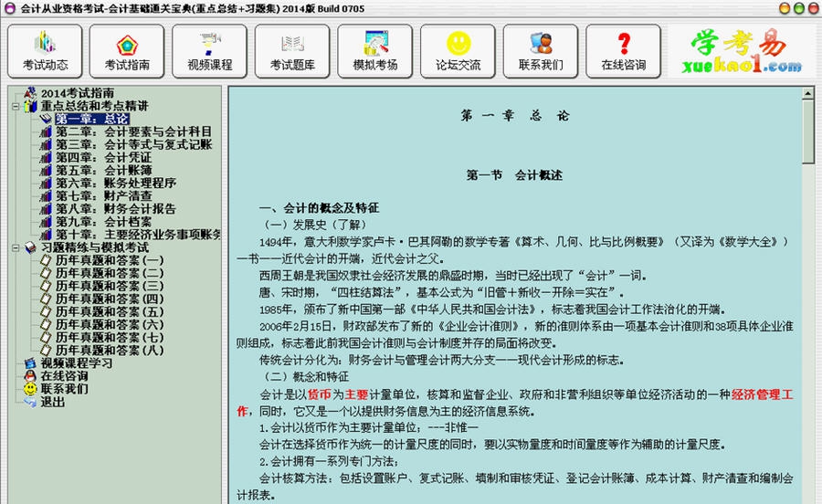Click the content pane scrollbar thumb
Image resolution: width=822 pixels, height=504 pixels.
click(x=808, y=132)
